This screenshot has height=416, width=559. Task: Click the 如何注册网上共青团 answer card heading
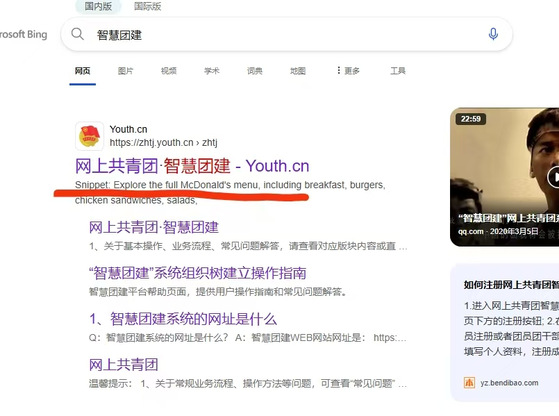click(x=511, y=285)
